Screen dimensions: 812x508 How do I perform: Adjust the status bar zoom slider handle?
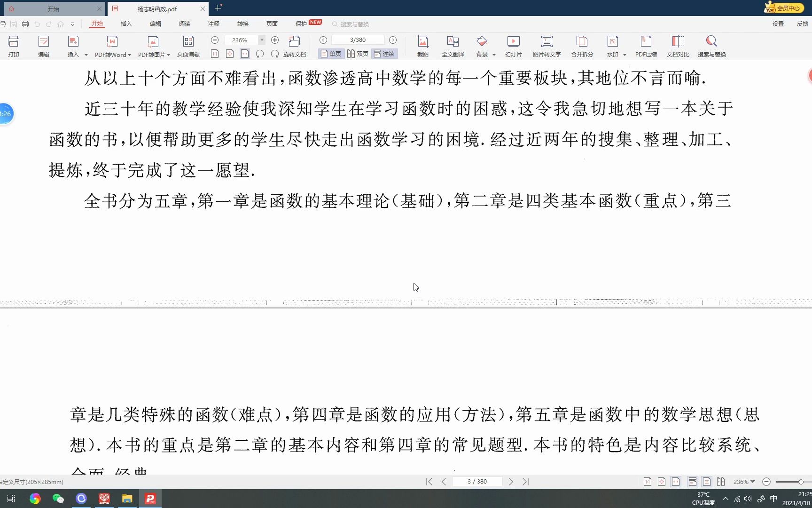pyautogui.click(x=801, y=482)
